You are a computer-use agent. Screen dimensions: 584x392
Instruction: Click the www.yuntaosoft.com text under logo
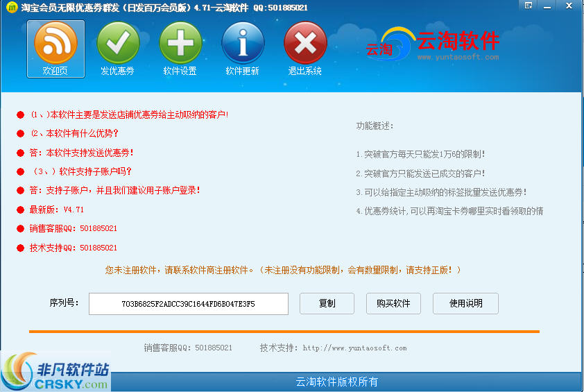click(458, 58)
